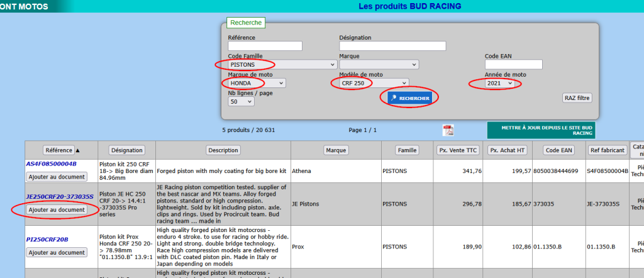
Task: Sort by the Ref fabricant column header
Action: click(x=608, y=150)
